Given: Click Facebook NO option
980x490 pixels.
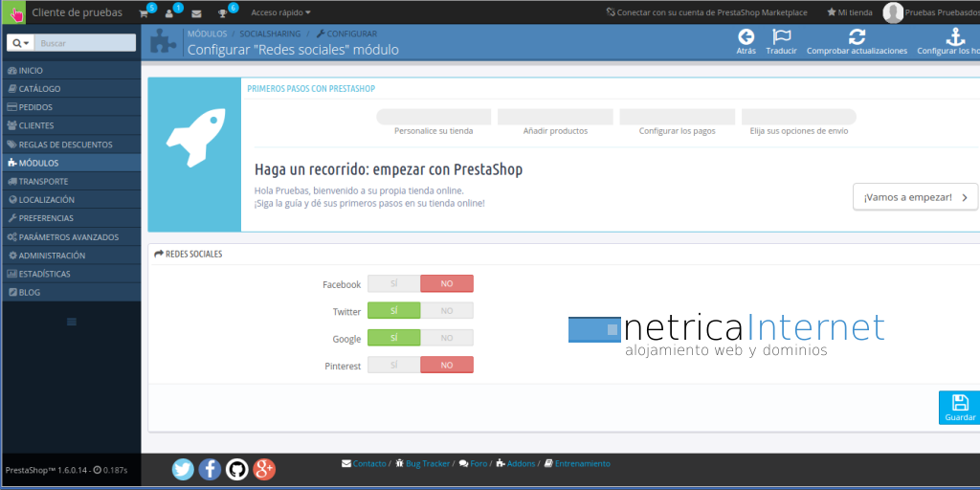Looking at the screenshot, I should pos(447,283).
